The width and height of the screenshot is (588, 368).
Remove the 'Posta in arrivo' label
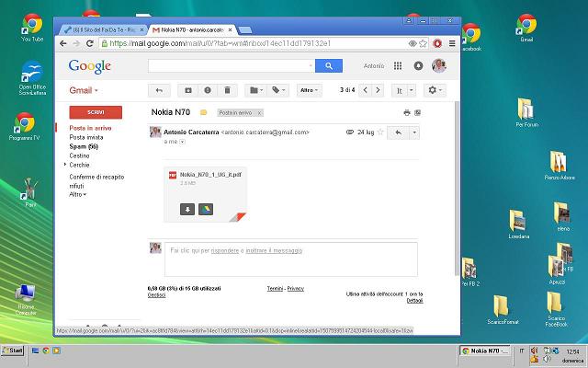[260, 112]
